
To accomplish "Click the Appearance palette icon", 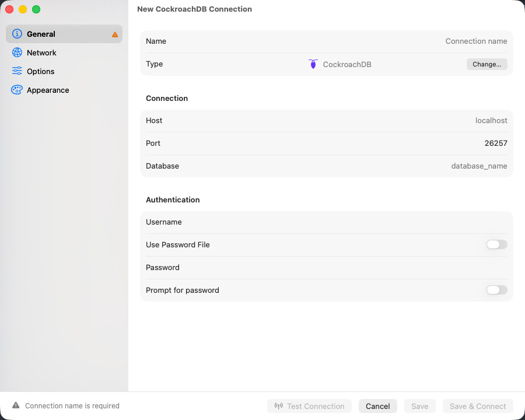I will (x=17, y=90).
